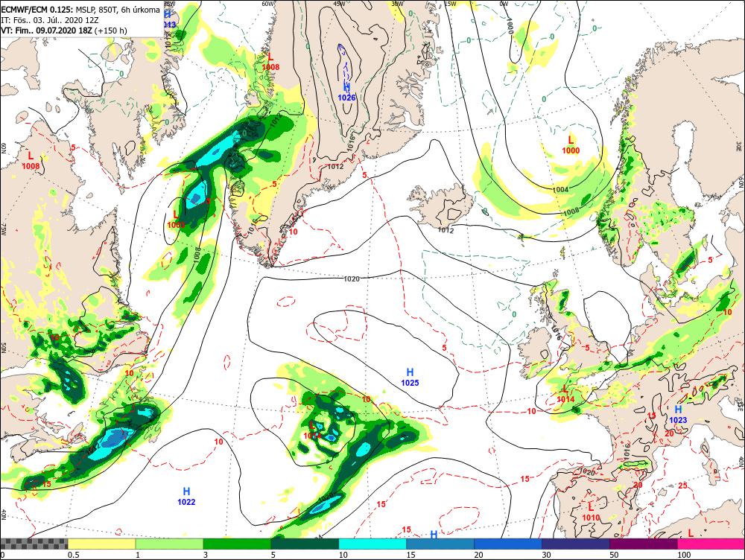Click the light green 1–3 mm legend swatch
Image resolution: width=745 pixels, height=560 pixels.
(170, 544)
